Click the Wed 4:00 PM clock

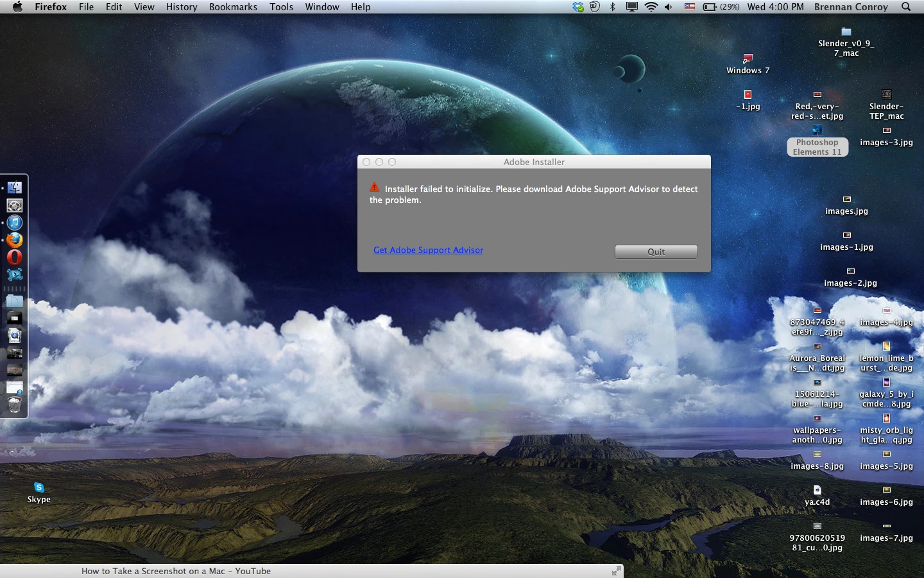[x=775, y=7]
